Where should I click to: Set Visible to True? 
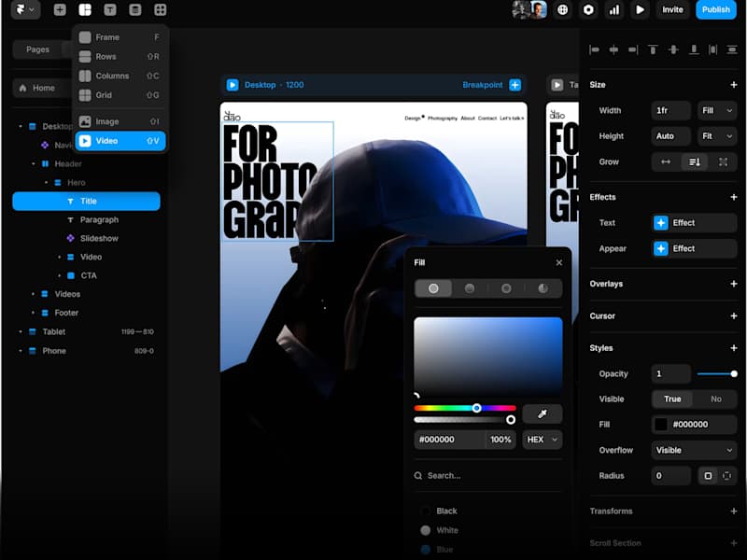pyautogui.click(x=672, y=399)
